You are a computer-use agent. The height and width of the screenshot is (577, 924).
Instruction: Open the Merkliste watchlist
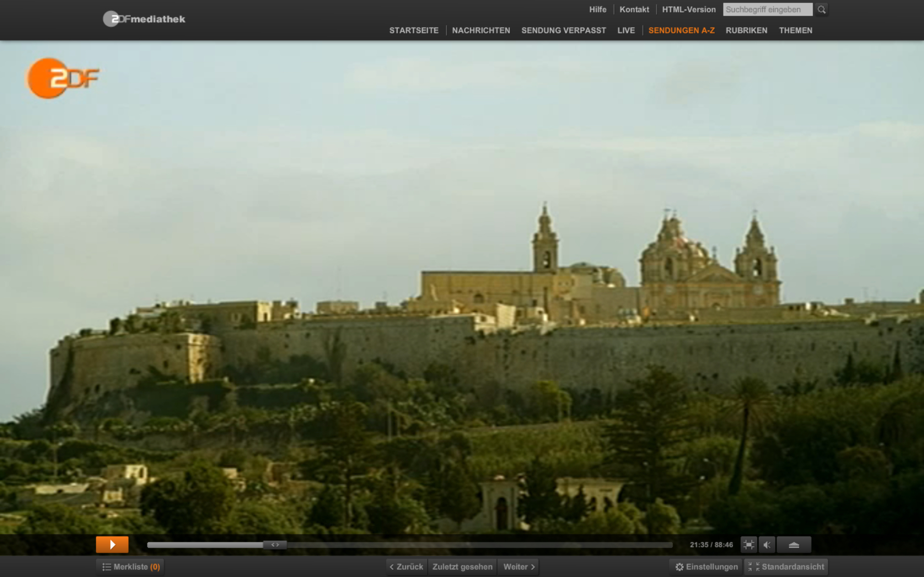coord(131,567)
